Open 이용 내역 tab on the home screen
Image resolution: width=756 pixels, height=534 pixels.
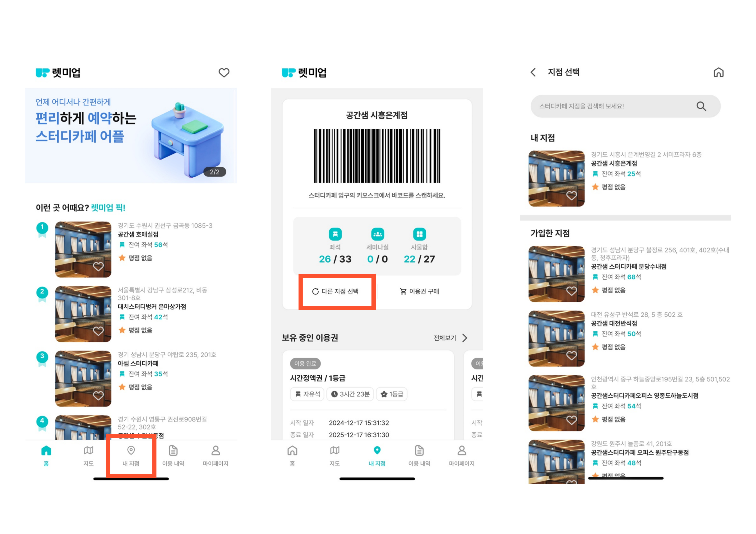[x=173, y=456]
